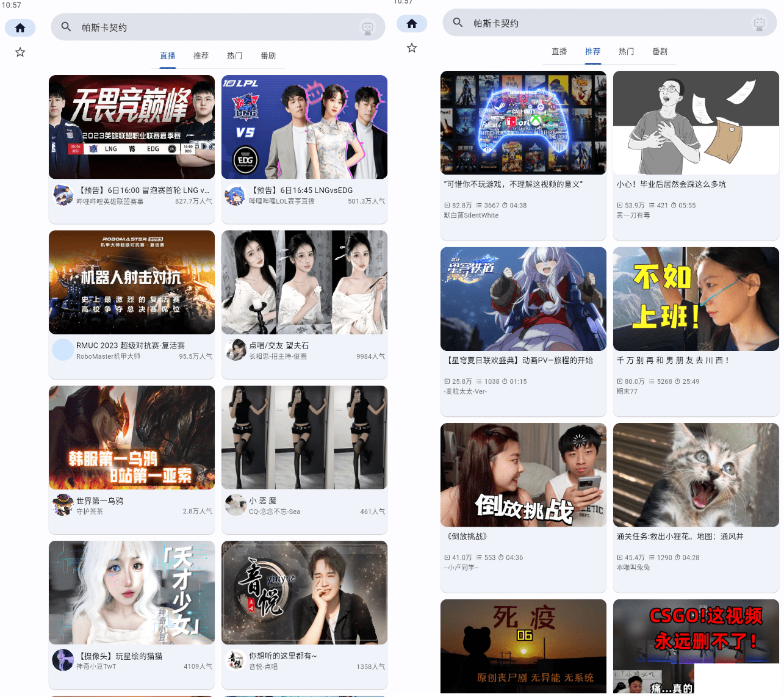Switch to 热门 tab in left window
Screen dimensions: 784x697
[x=235, y=56]
